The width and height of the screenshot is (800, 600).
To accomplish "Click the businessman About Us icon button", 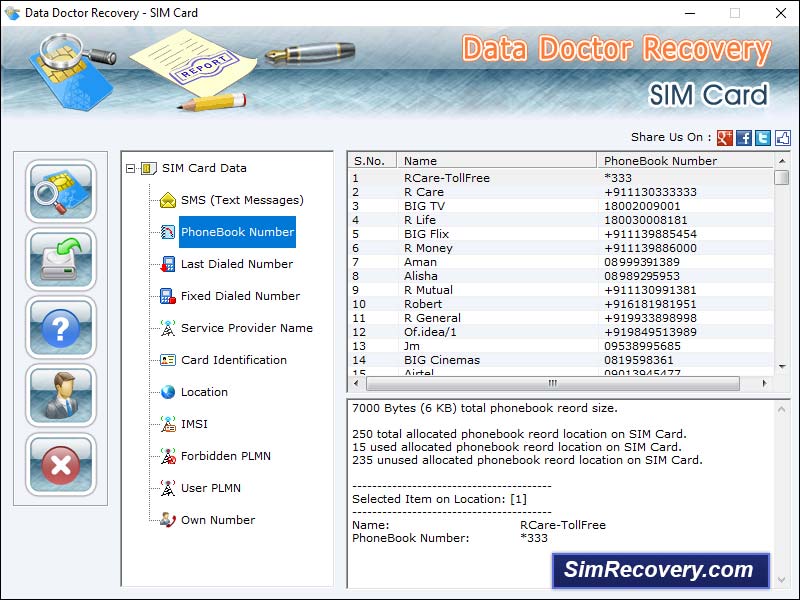I will (61, 395).
